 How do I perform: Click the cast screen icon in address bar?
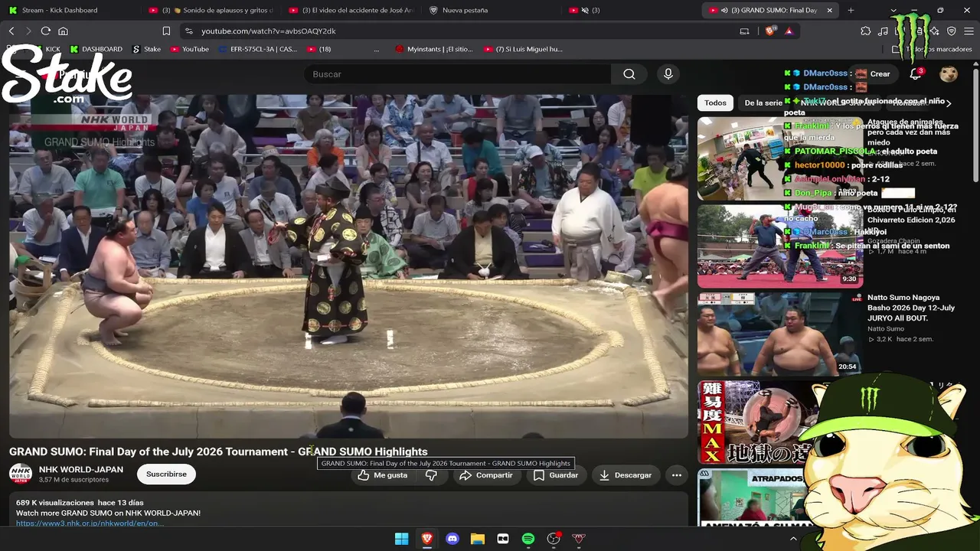tap(744, 31)
